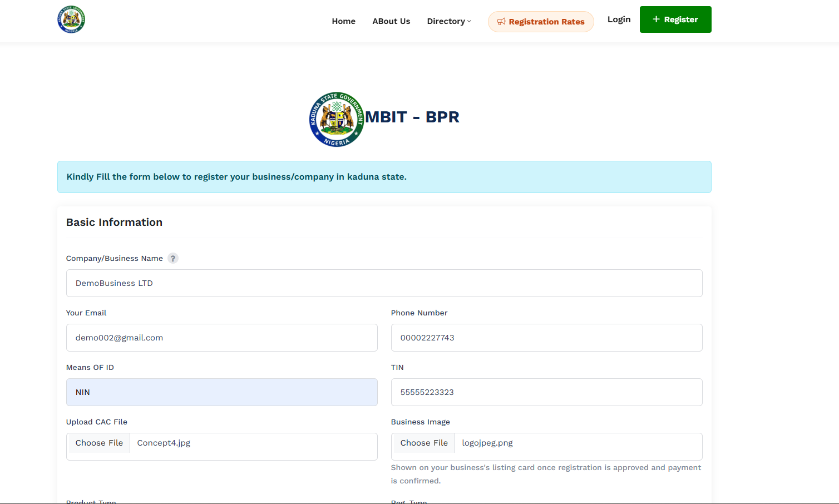Click the Login link
839x504 pixels.
coord(619,19)
